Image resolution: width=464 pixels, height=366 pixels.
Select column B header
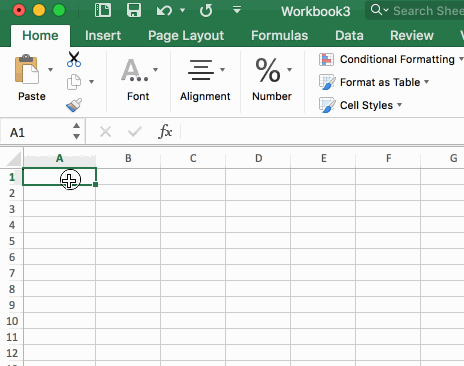point(128,158)
